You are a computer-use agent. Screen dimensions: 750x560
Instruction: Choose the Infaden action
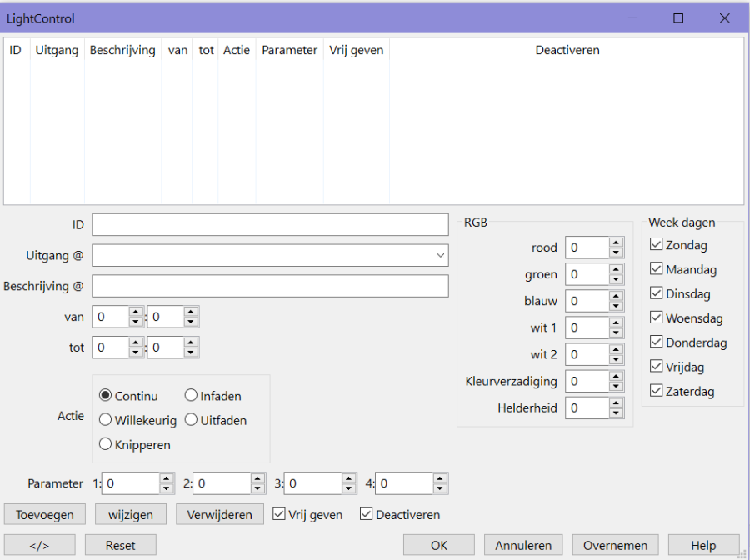[x=191, y=396]
